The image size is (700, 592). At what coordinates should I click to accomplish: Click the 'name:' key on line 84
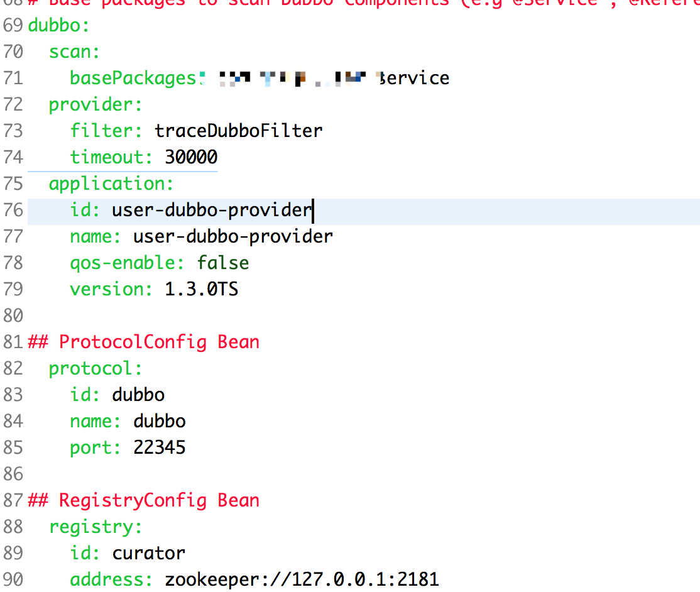(95, 421)
